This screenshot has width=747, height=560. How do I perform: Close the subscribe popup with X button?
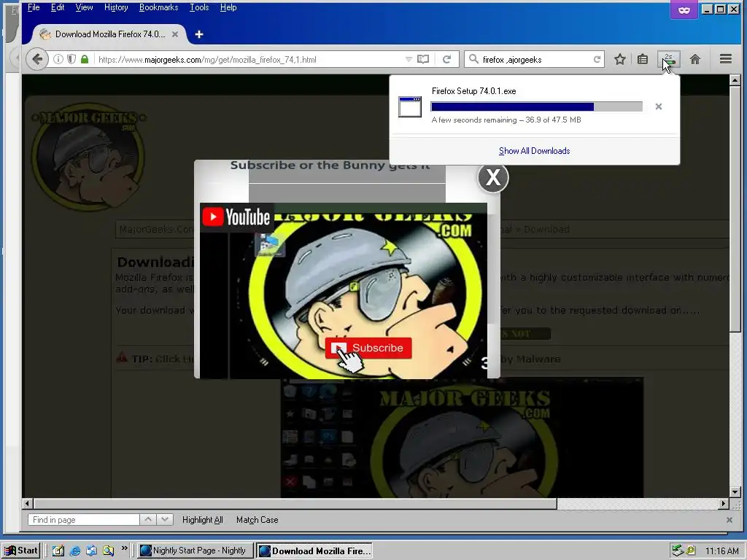(493, 178)
